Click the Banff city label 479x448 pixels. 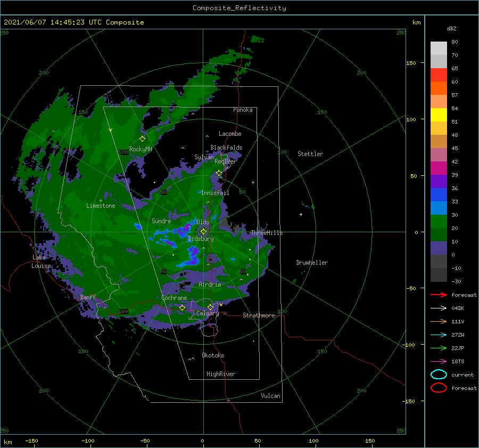tap(88, 297)
